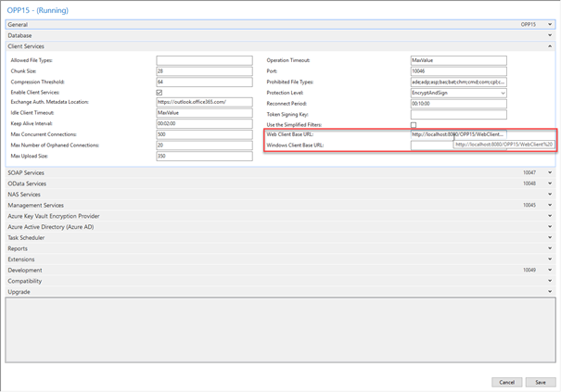Viewport: 561px width, 392px height.
Task: Click the Operation Timeout field
Action: click(459, 60)
